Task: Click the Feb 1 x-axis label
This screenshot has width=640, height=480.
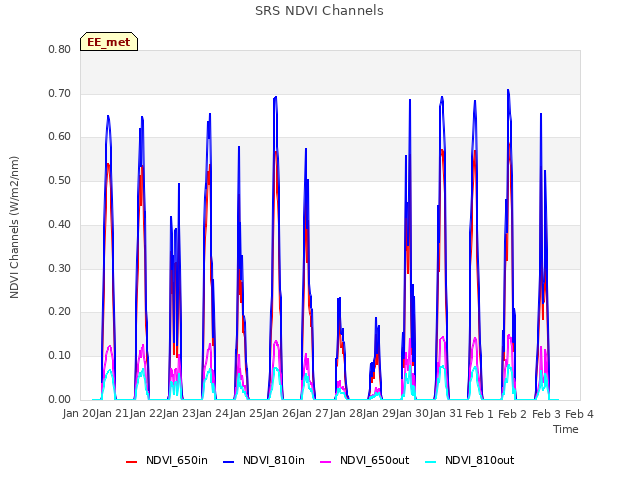Action: 479,414
